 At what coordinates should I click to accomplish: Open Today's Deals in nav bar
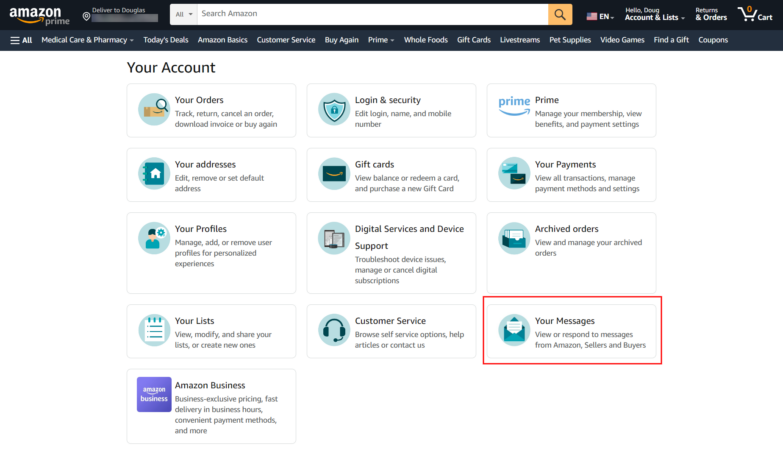click(x=166, y=40)
